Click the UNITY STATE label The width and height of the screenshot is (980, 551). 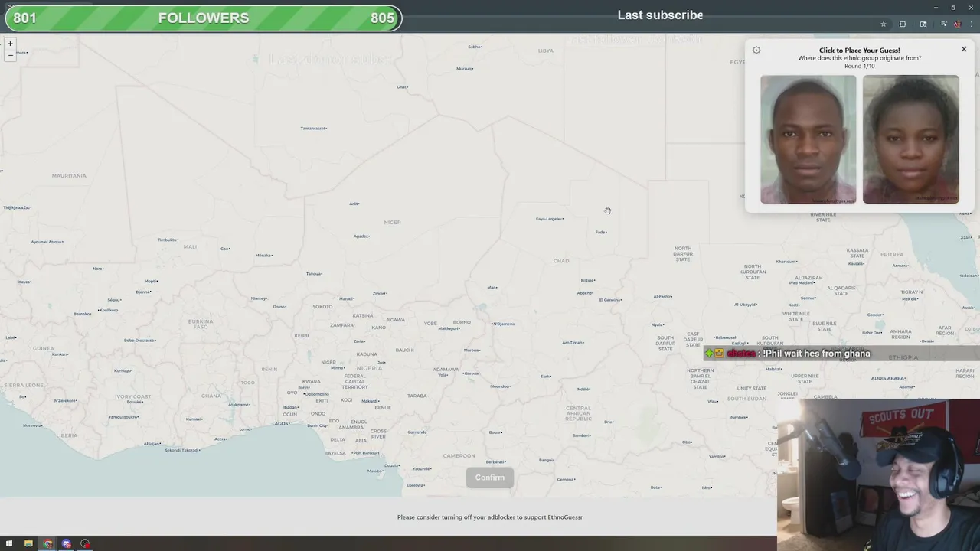point(752,388)
